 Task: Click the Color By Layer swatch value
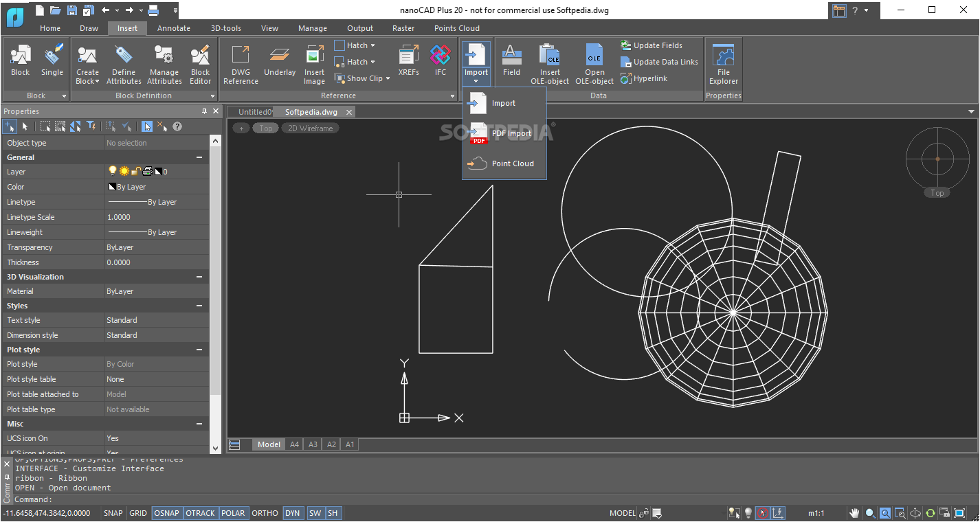(157, 187)
